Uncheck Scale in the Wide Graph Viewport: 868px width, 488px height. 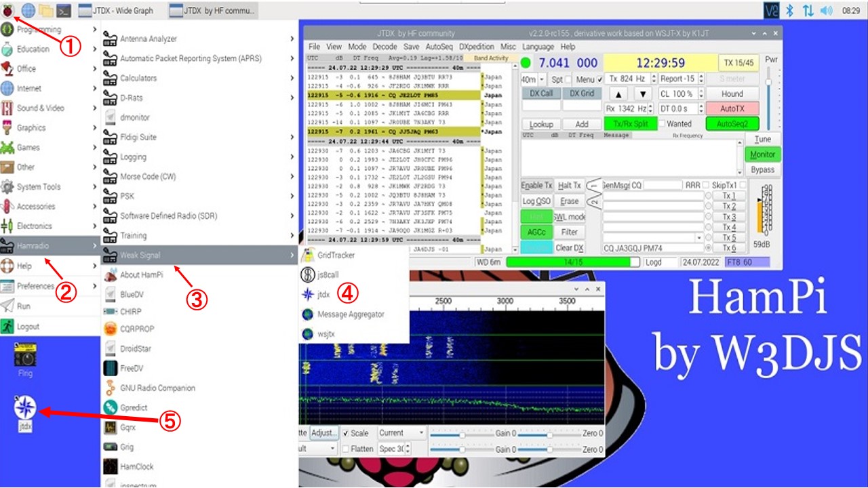(346, 433)
